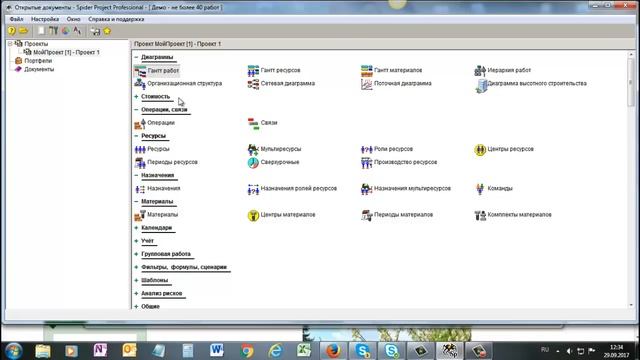Viewport: 640px width, 360px height.
Task: Click the font letter A toolbar icon
Action: [x=77, y=31]
